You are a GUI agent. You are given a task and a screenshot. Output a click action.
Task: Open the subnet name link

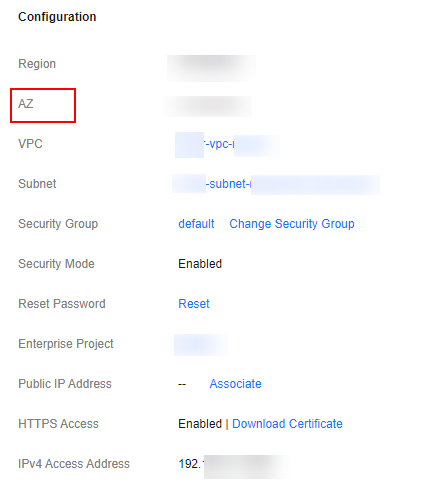(276, 184)
